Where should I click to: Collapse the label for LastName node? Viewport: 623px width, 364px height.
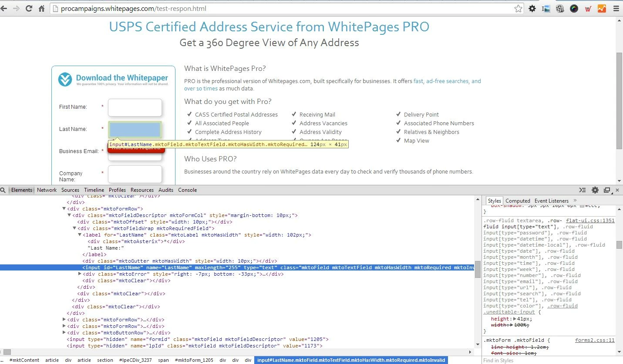coord(79,235)
